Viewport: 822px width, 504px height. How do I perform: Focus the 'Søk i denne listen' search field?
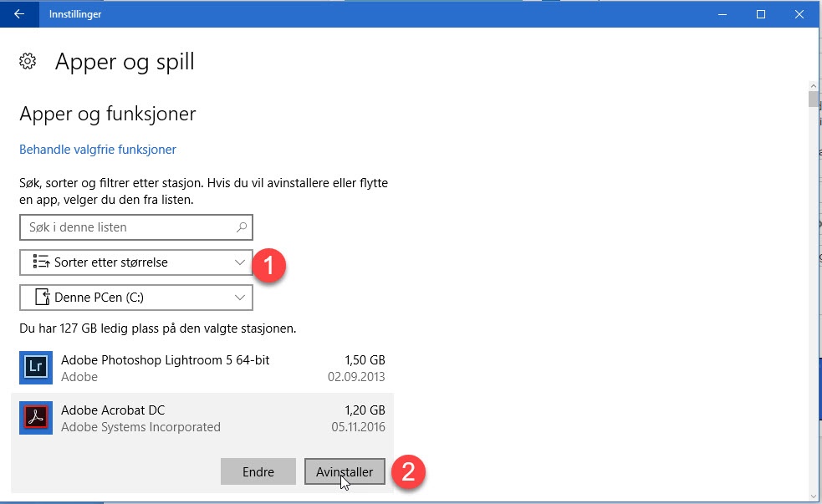click(x=125, y=227)
